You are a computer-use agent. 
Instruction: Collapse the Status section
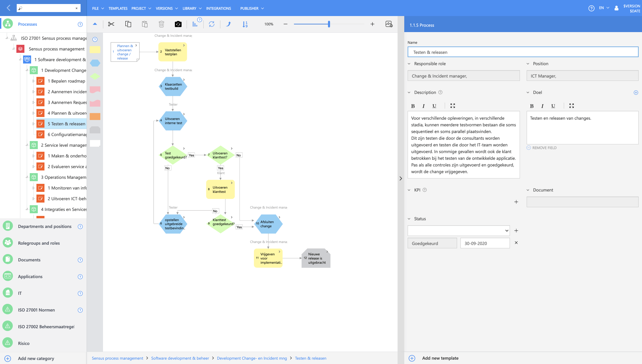tap(409, 219)
